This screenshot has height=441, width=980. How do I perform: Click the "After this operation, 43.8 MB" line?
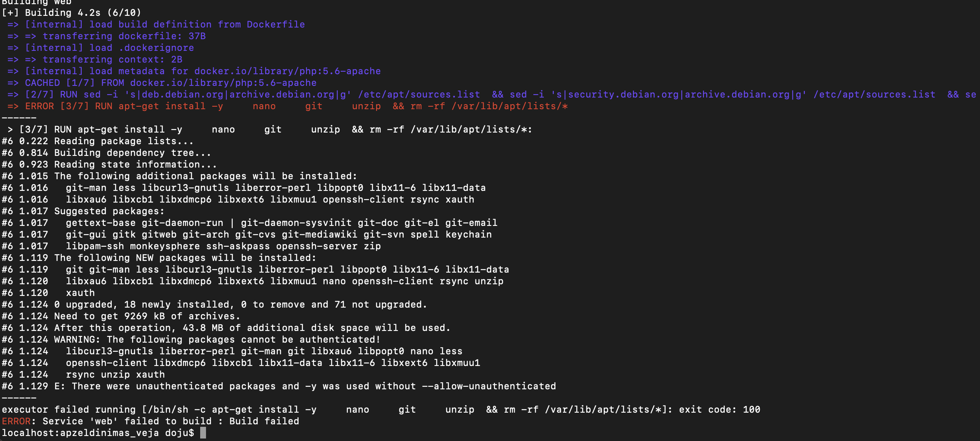point(252,328)
